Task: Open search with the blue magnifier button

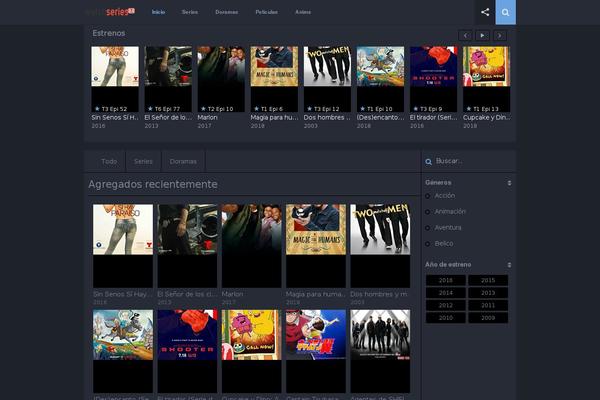Action: click(505, 12)
